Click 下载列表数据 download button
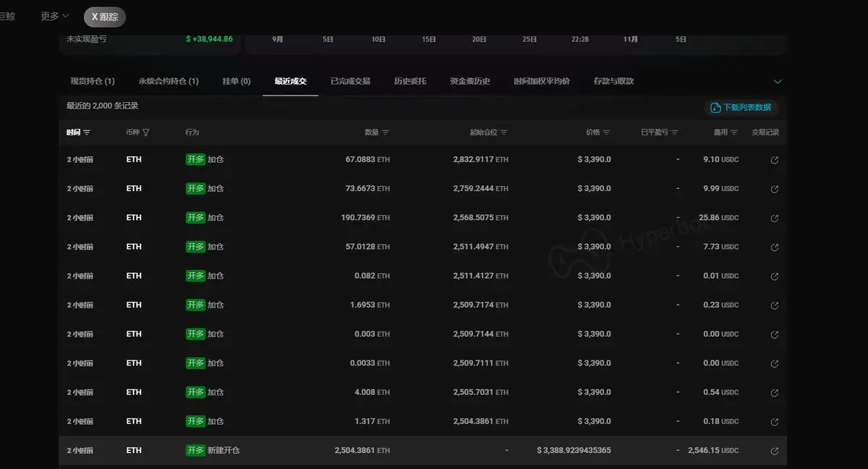The height and width of the screenshot is (469, 868). click(x=741, y=108)
